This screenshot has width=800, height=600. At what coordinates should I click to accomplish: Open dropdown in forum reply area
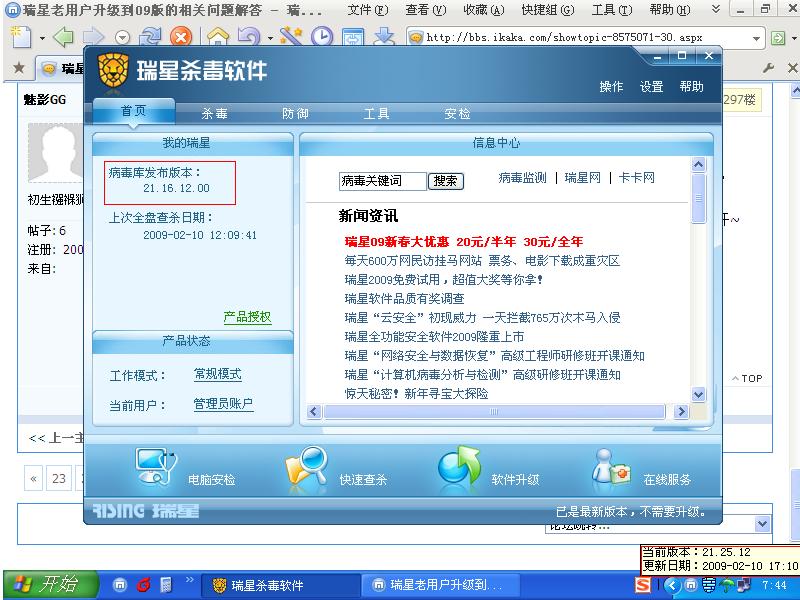[762, 524]
